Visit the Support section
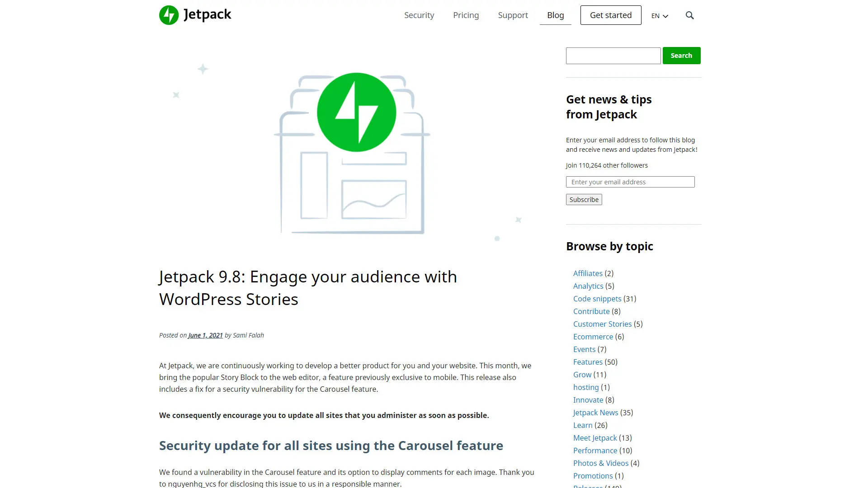The height and width of the screenshot is (488, 868). click(x=513, y=15)
